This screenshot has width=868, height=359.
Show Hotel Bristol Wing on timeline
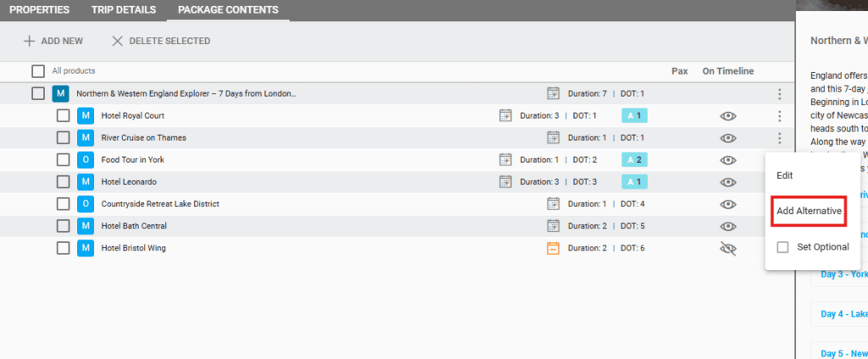[x=727, y=248]
